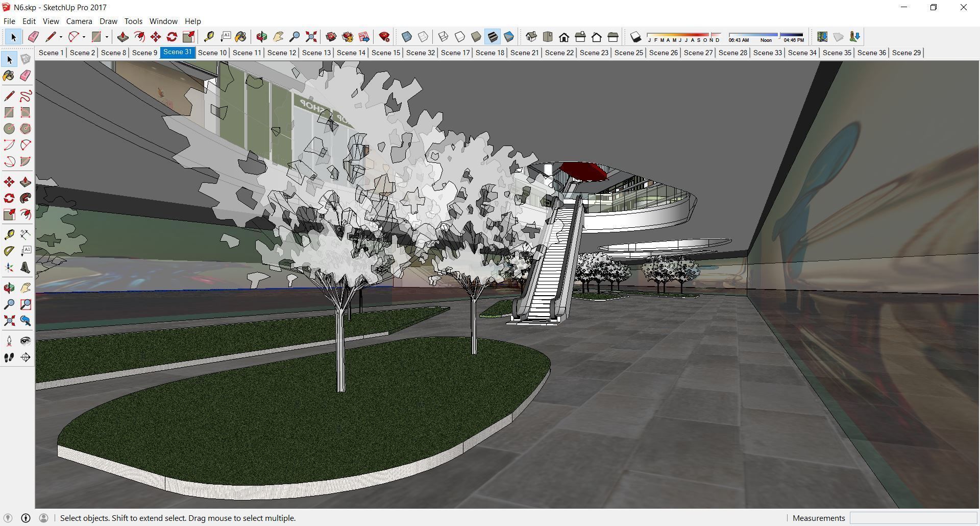Open the Camera menu
The height and width of the screenshot is (526, 980).
tap(79, 21)
